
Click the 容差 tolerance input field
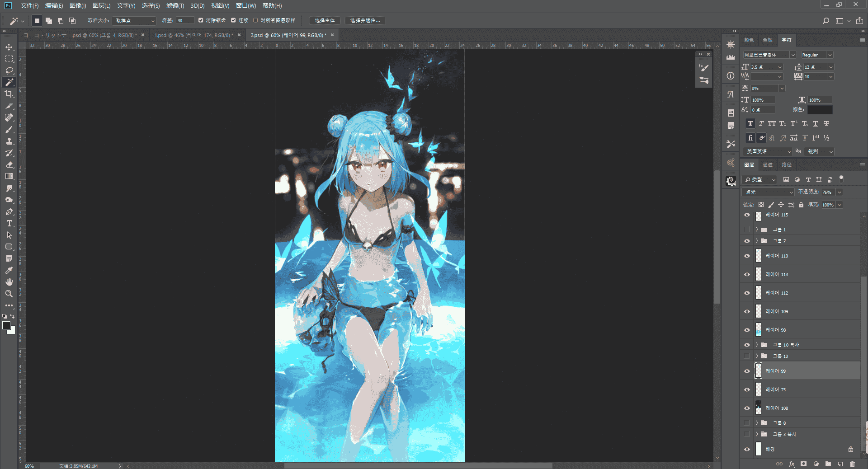pyautogui.click(x=184, y=20)
